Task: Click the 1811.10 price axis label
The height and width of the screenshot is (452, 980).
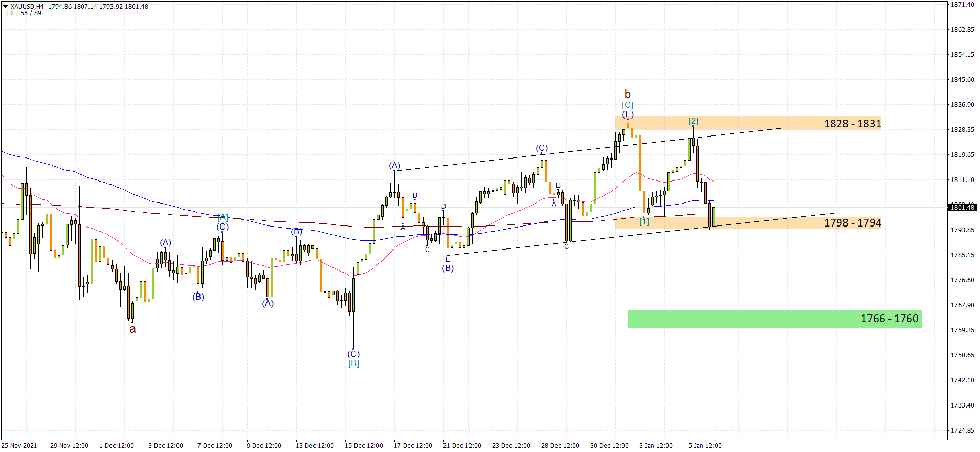Action: (x=962, y=180)
